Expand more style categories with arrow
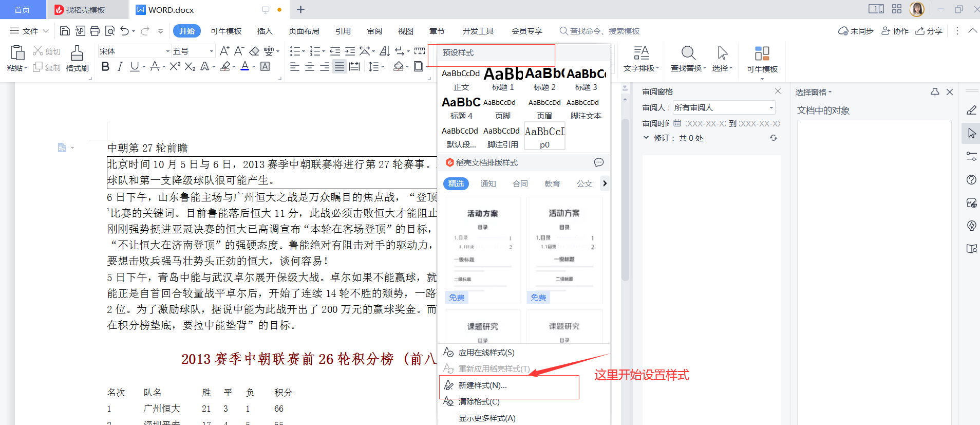 click(x=605, y=183)
